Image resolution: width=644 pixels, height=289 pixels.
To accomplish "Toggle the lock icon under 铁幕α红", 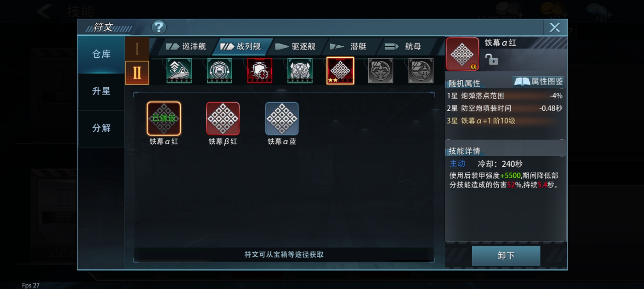I will [491, 59].
